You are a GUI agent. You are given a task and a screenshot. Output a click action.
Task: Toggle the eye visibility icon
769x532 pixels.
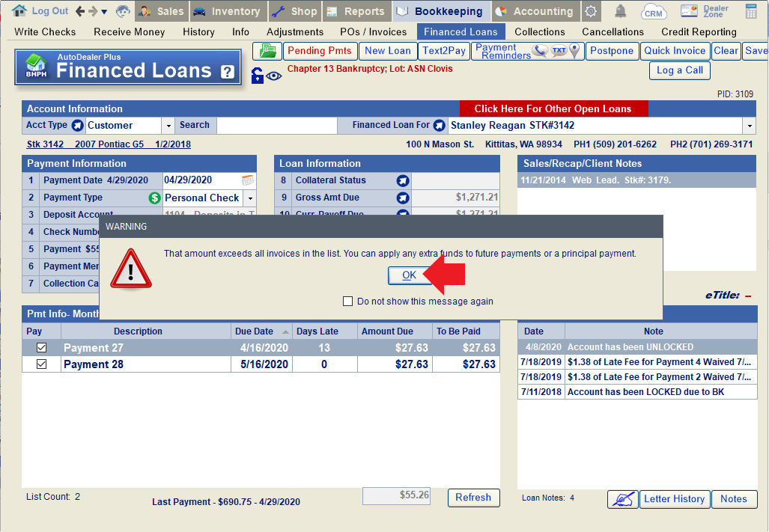click(273, 76)
